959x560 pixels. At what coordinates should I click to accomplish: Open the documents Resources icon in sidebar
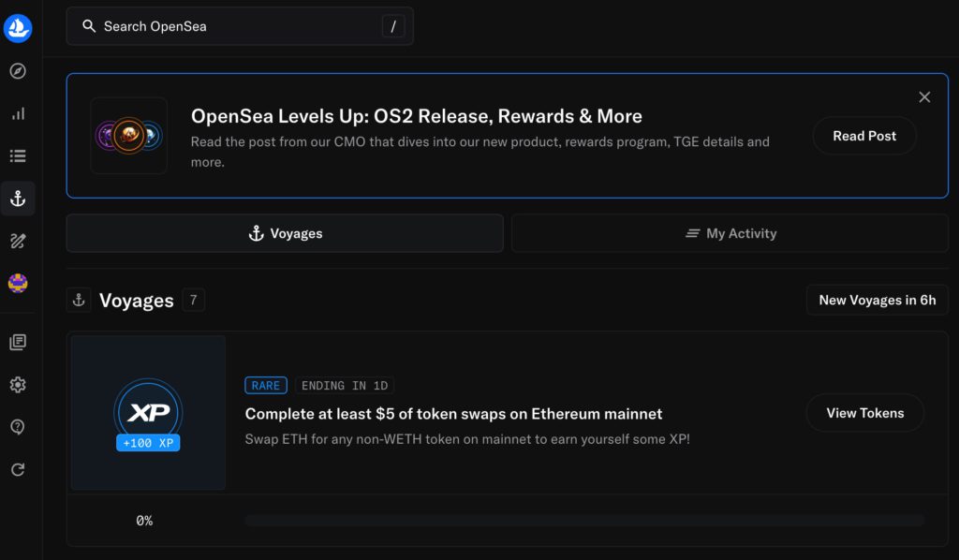click(x=18, y=342)
